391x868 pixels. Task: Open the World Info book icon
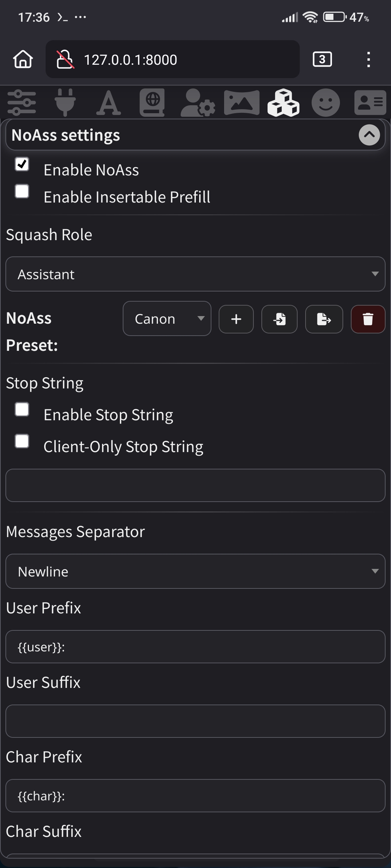(152, 103)
